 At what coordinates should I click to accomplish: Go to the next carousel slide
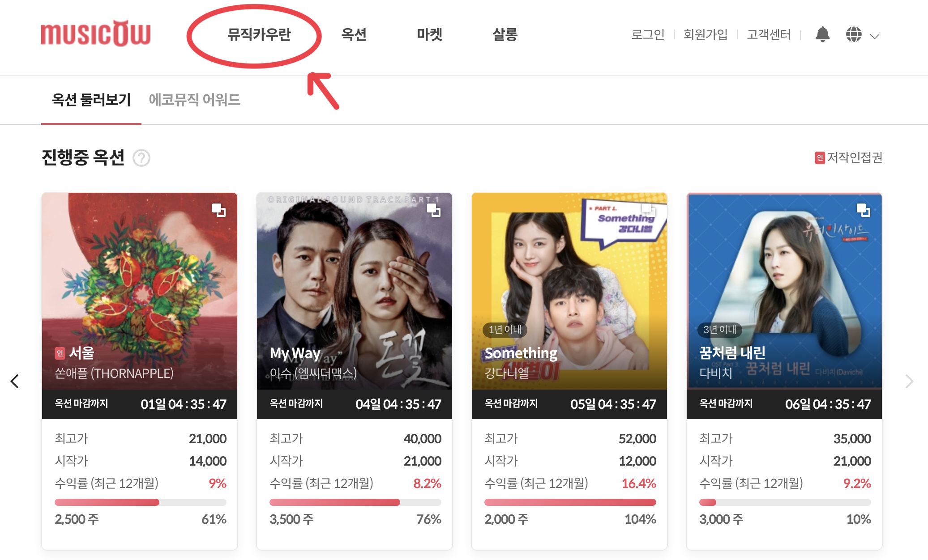tap(909, 382)
